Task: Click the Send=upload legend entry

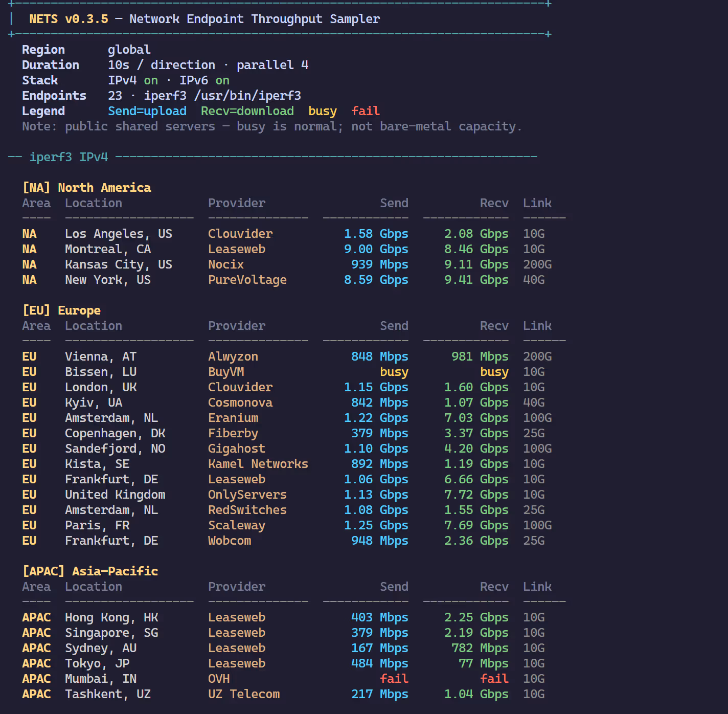Action: [147, 111]
